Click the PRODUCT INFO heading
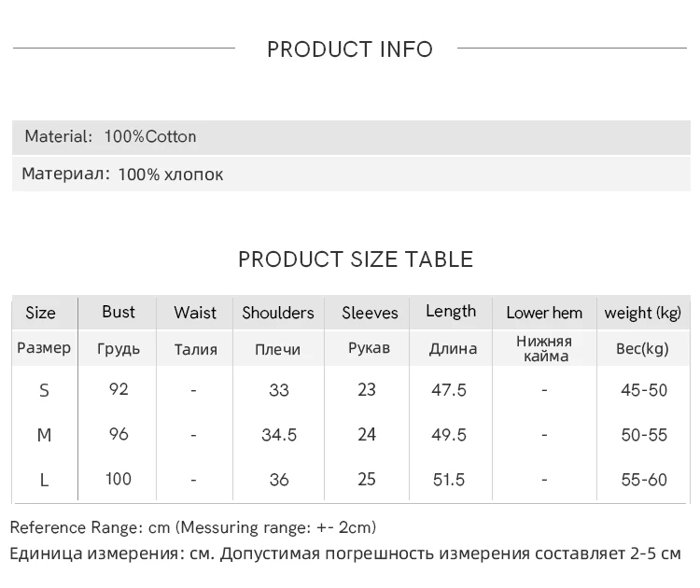Screen dimensions: 700x588 (x=350, y=49)
